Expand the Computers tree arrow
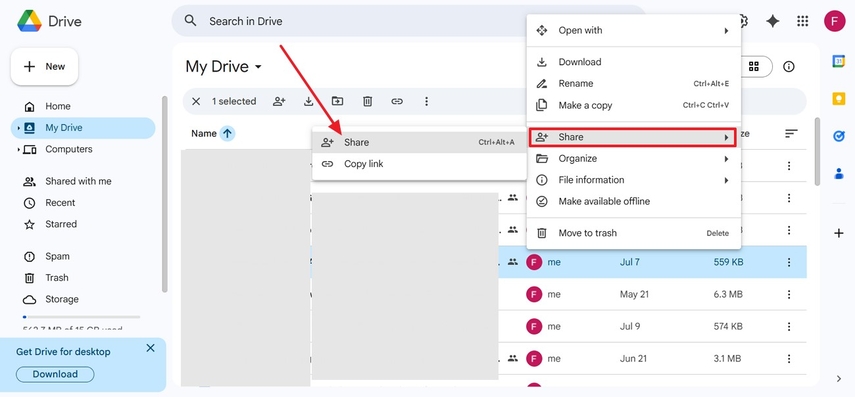The height and width of the screenshot is (397, 855). pyautogui.click(x=19, y=149)
